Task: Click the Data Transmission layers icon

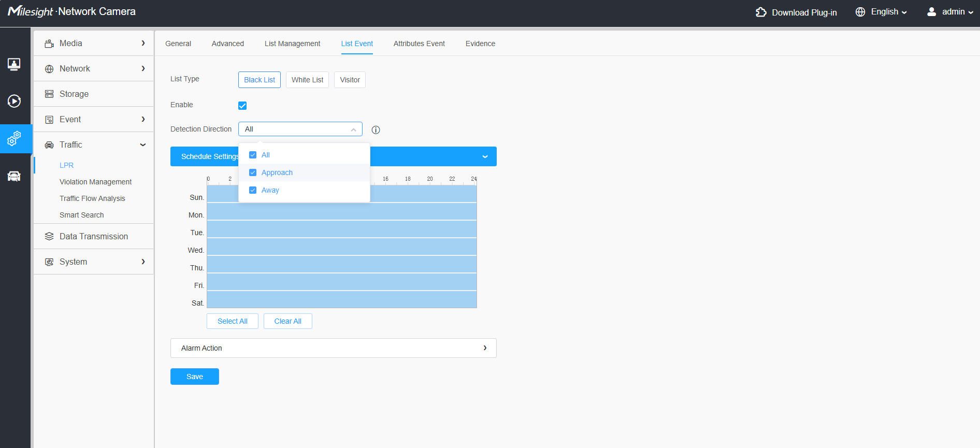Action: (x=49, y=236)
